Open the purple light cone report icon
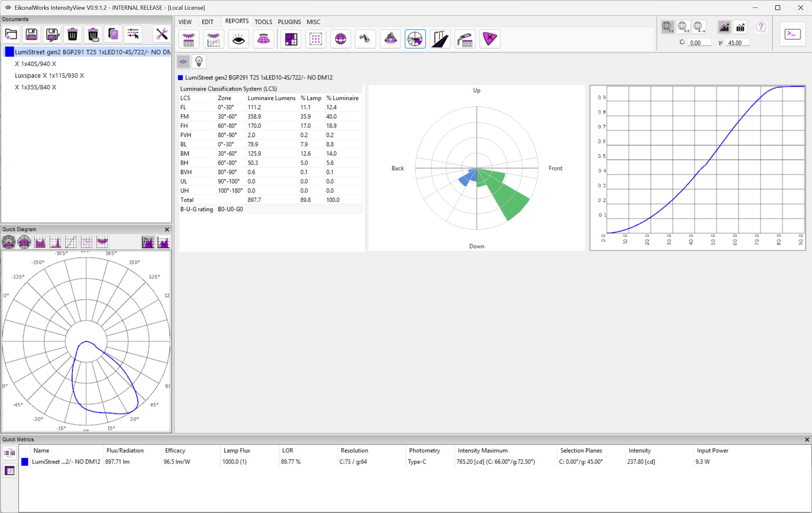The height and width of the screenshot is (513, 812). (x=263, y=39)
